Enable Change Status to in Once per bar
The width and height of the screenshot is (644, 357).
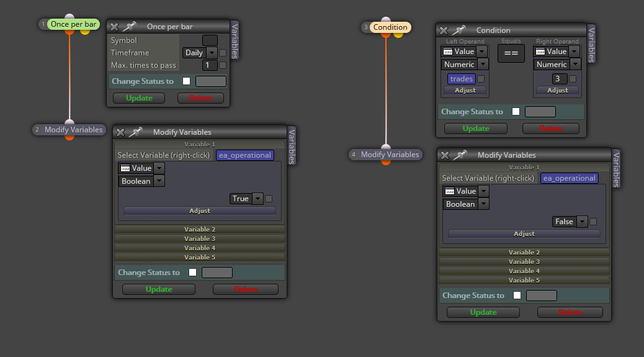tap(187, 81)
